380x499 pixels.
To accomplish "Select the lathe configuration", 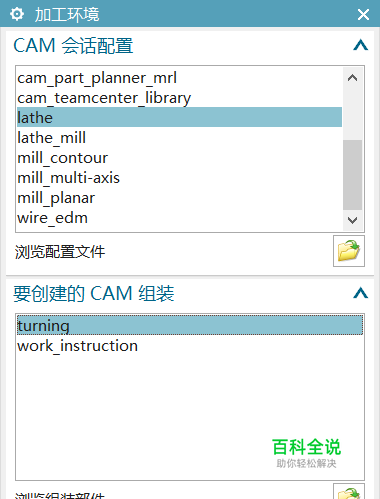I will pos(179,117).
